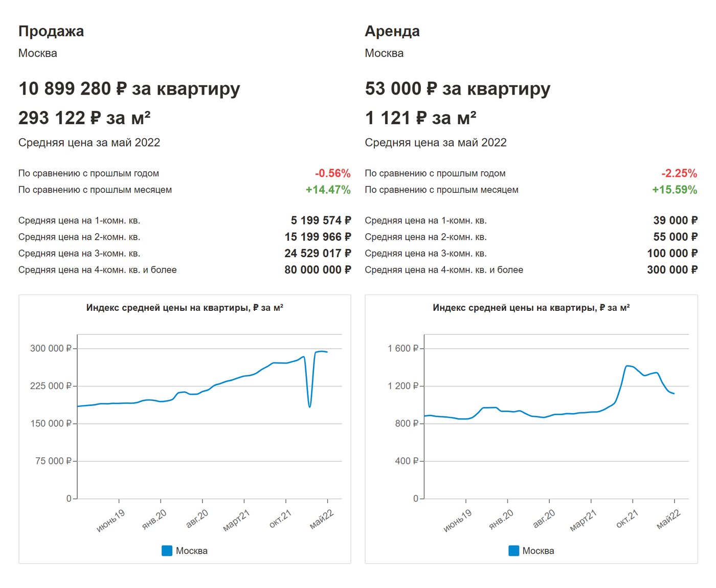Click the peak of the rental price line

(x=627, y=366)
